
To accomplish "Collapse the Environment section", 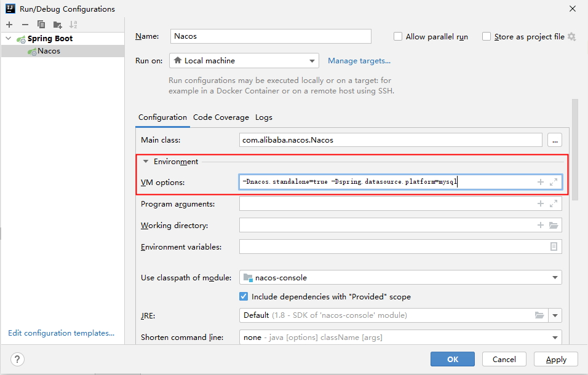I will (146, 162).
